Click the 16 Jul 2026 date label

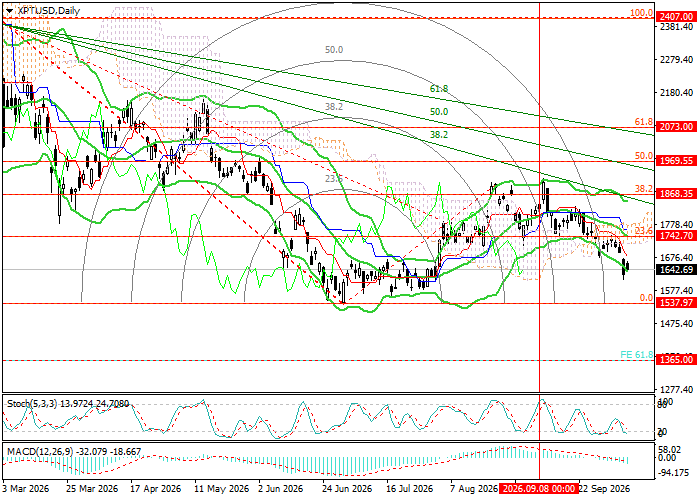[x=410, y=489]
